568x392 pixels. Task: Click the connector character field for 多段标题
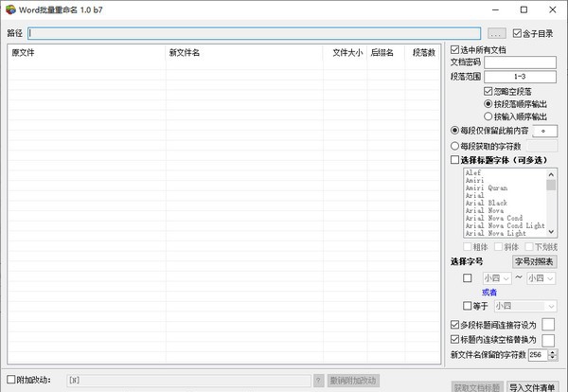(548, 325)
